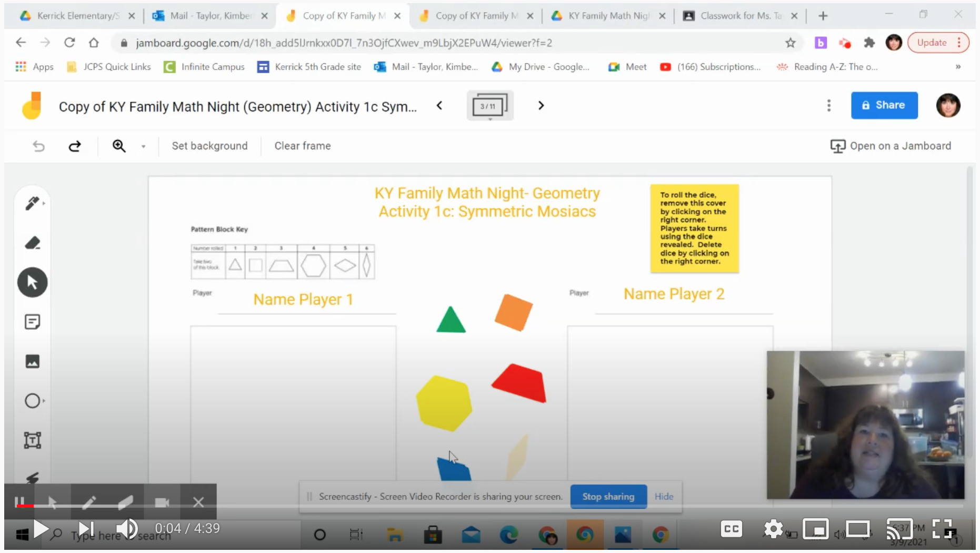Enter full screen video
Viewport: 980px width, 553px height.
(943, 529)
